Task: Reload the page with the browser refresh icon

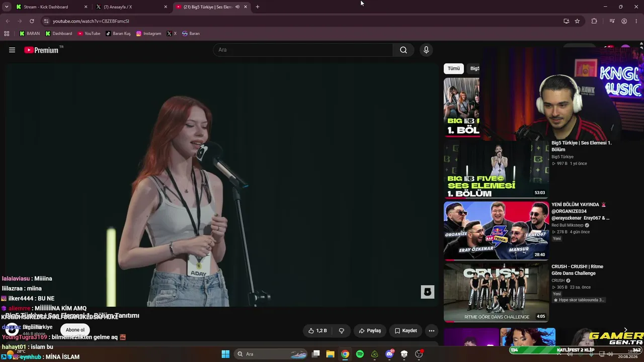Action: coord(32,21)
